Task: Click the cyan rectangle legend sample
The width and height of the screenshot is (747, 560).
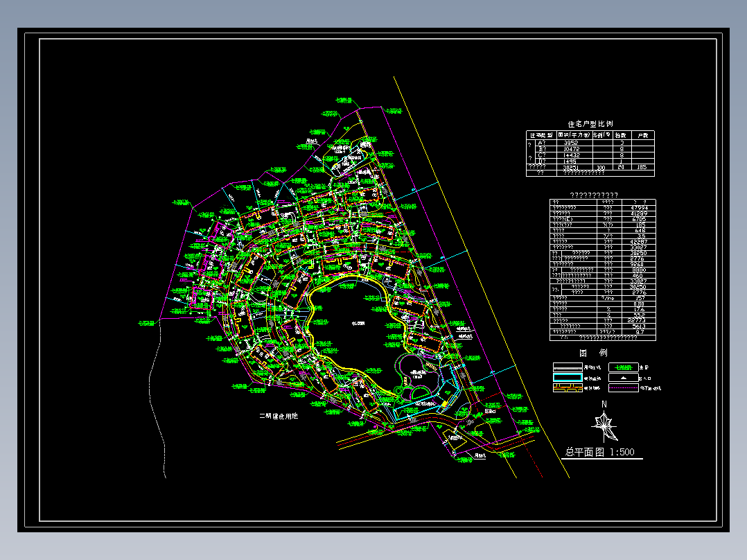Action: pos(568,378)
